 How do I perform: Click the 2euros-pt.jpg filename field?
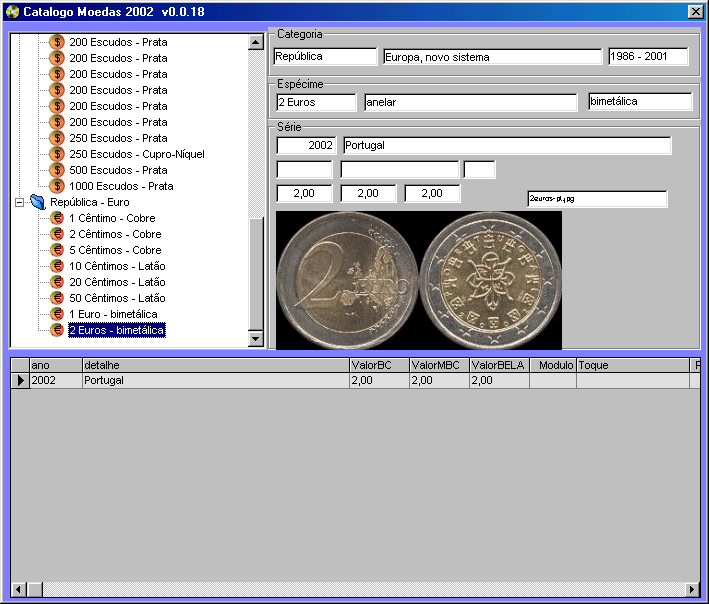pyautogui.click(x=597, y=199)
